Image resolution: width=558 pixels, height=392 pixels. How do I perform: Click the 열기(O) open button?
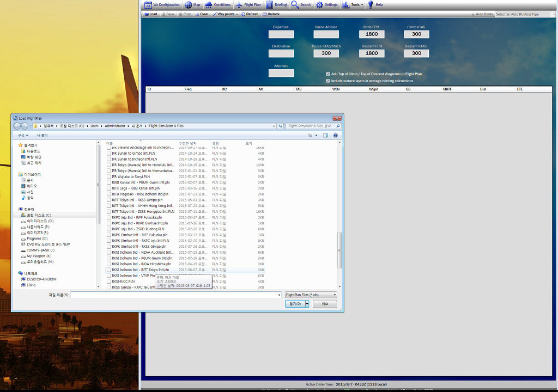click(x=294, y=304)
